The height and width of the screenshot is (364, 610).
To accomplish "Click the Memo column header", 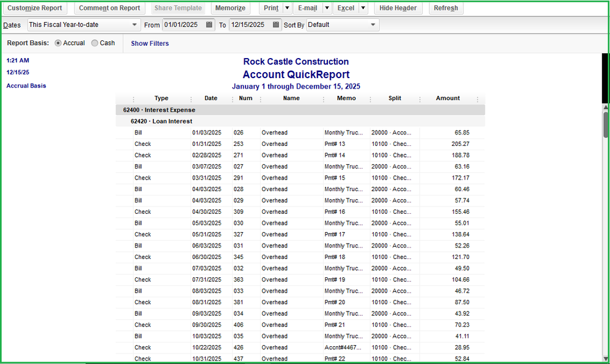I will (x=346, y=98).
